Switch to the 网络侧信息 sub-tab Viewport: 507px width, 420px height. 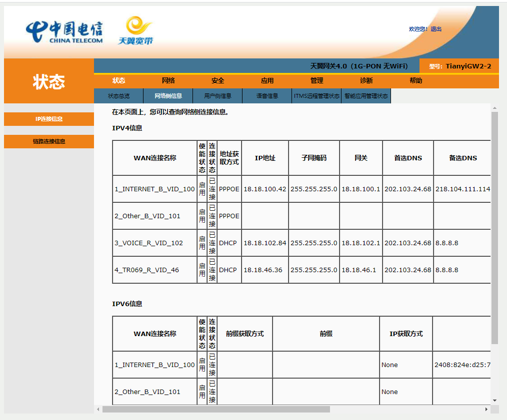168,96
